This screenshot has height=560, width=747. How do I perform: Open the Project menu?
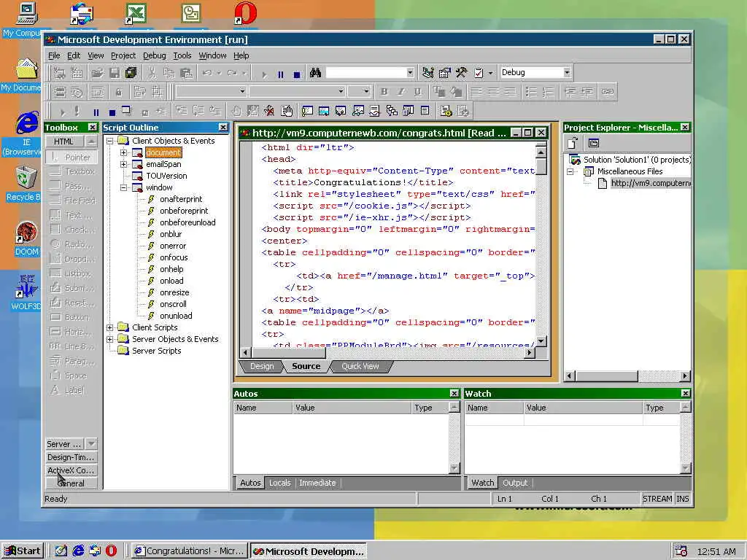[x=123, y=55]
